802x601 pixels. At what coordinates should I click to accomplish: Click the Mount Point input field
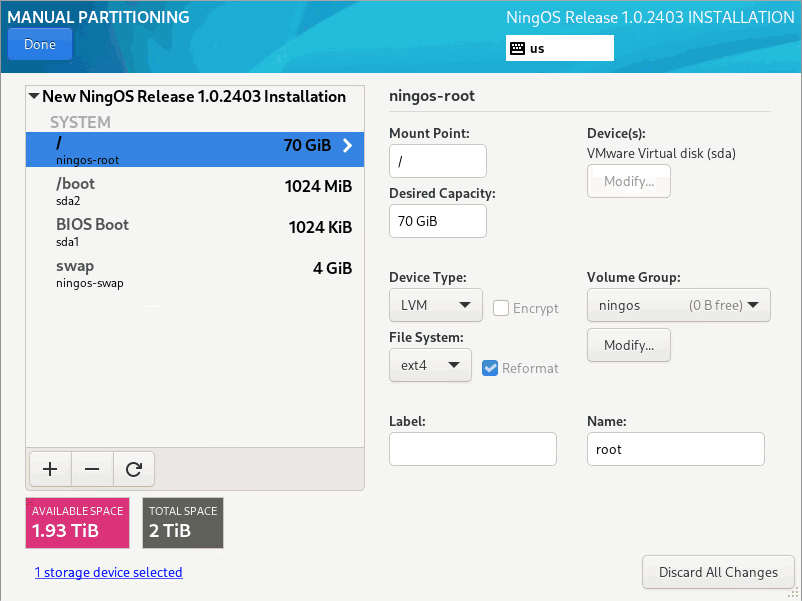click(438, 161)
